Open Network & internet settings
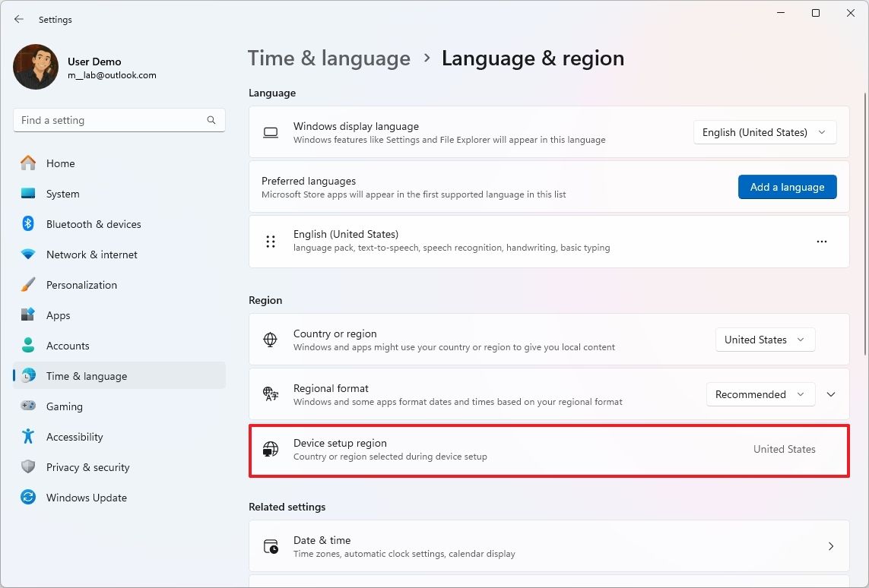The image size is (869, 588). tap(91, 254)
